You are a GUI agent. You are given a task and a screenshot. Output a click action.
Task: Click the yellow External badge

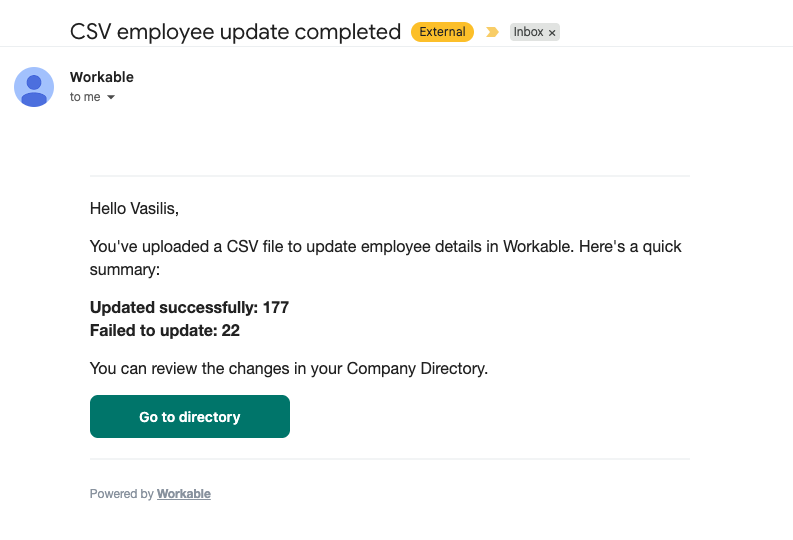(x=442, y=32)
